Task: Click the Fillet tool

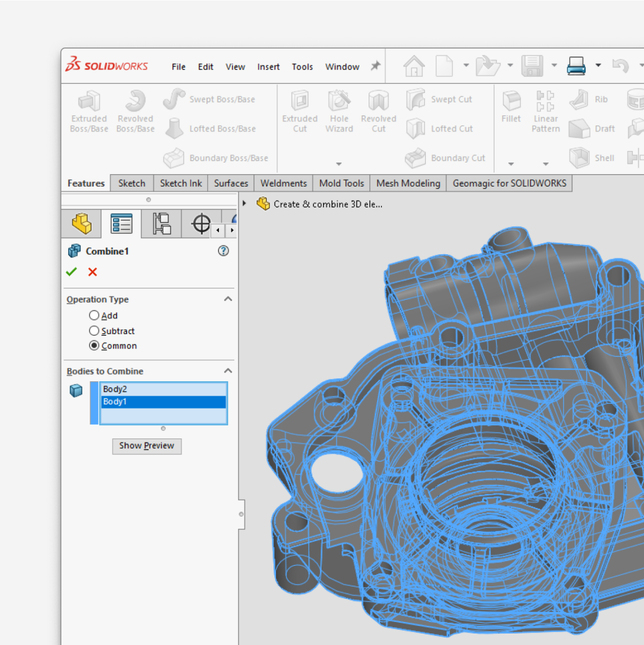Action: click(x=511, y=107)
